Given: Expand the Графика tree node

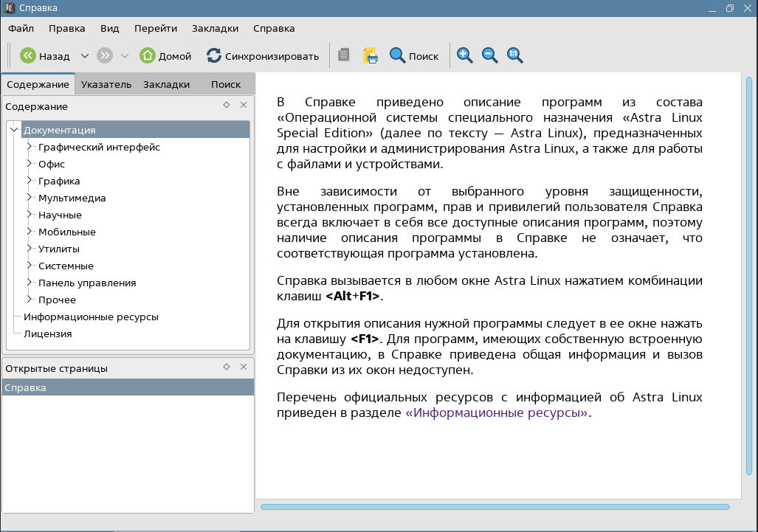Looking at the screenshot, I should 29,180.
